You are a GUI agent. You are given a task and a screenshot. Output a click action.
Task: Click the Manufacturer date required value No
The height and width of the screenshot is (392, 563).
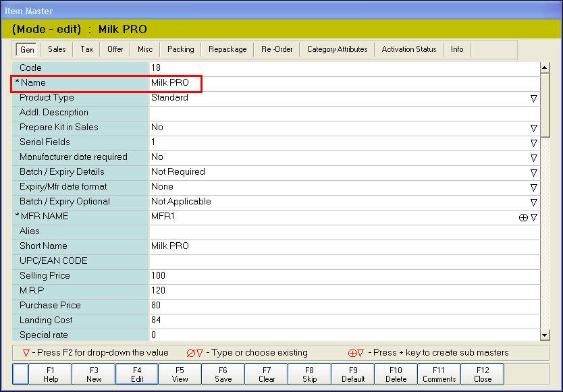pyautogui.click(x=157, y=157)
